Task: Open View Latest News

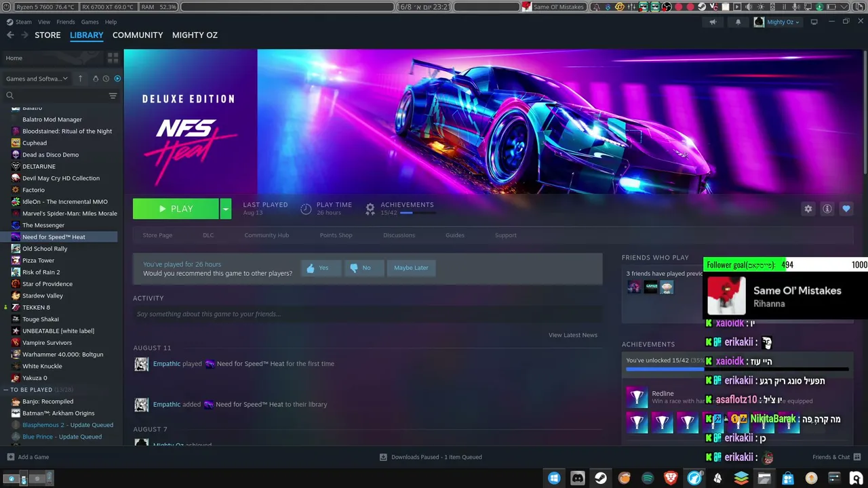Action: point(573,335)
